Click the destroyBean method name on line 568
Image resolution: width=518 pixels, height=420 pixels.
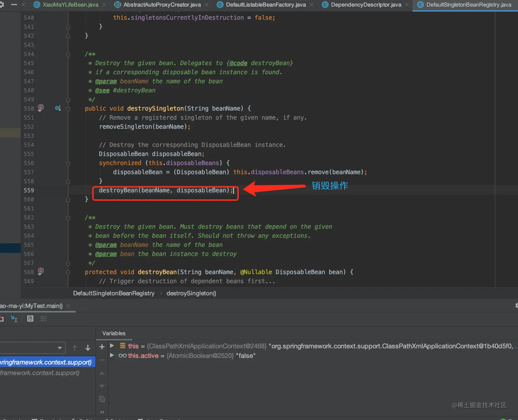157,272
